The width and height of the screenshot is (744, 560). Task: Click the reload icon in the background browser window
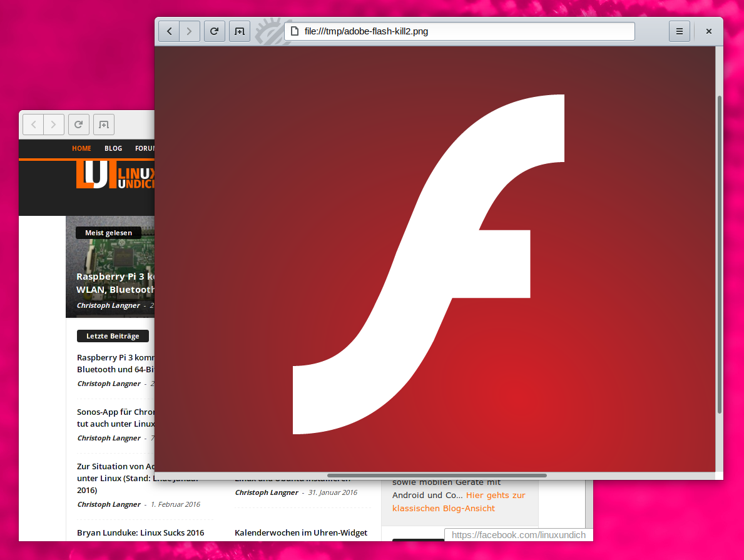click(79, 124)
